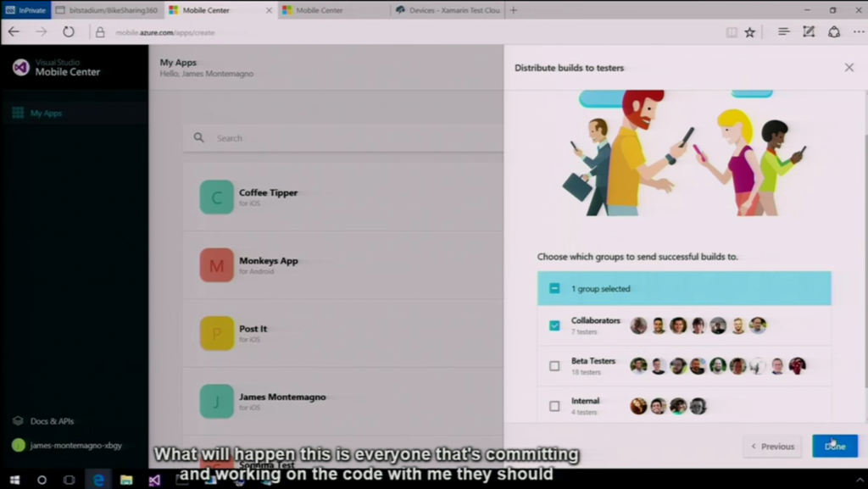Viewport: 868px width, 489px height.
Task: Click the Docs & APIs stack icon
Action: 18,421
